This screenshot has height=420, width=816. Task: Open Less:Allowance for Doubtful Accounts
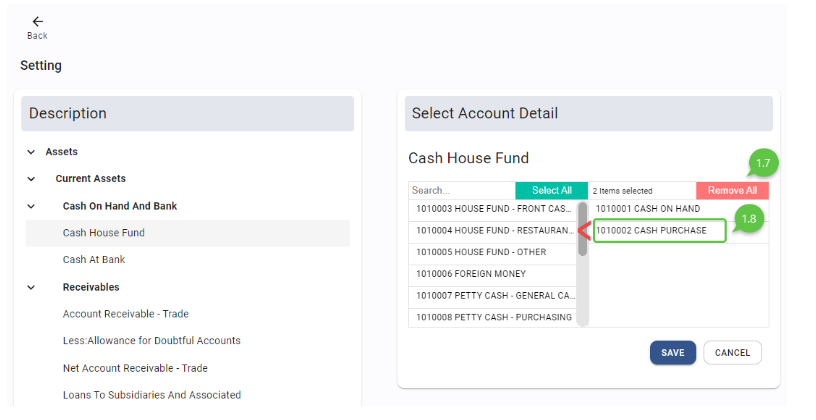coord(151,341)
